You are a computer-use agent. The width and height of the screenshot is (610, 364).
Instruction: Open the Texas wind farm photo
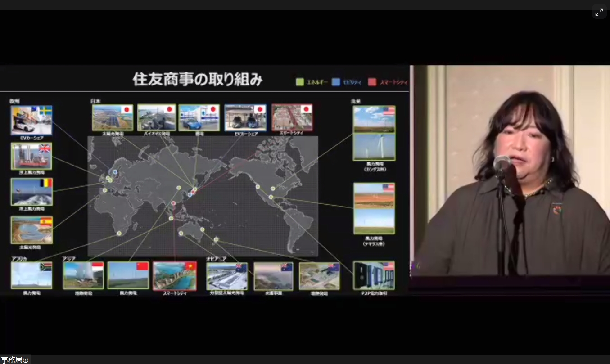point(374,208)
